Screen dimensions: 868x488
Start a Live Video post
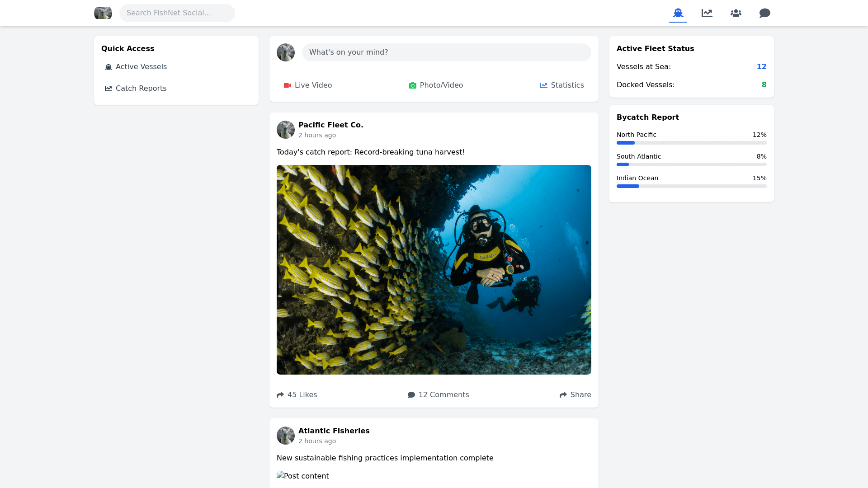click(307, 85)
